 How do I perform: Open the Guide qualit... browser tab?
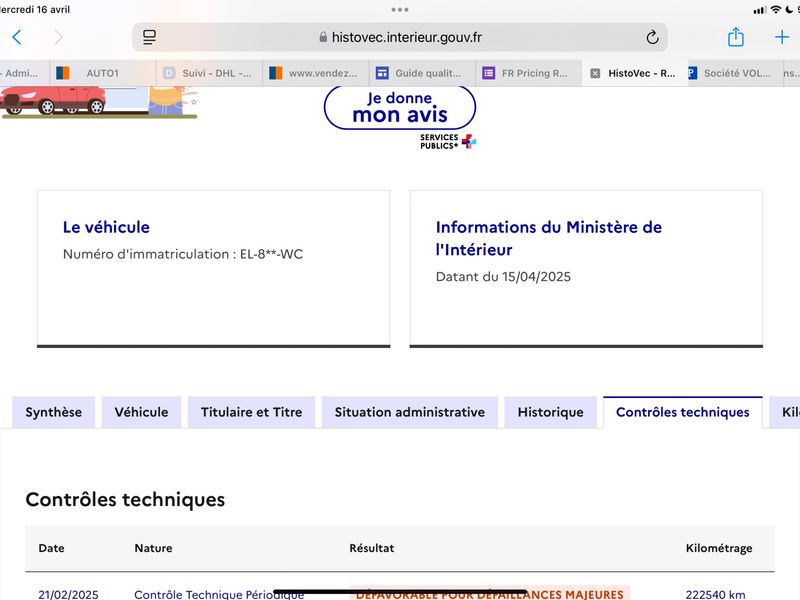tap(422, 73)
